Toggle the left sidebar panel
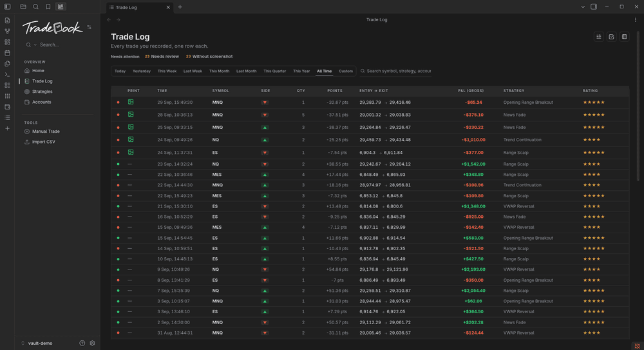The image size is (644, 350). [x=7, y=6]
